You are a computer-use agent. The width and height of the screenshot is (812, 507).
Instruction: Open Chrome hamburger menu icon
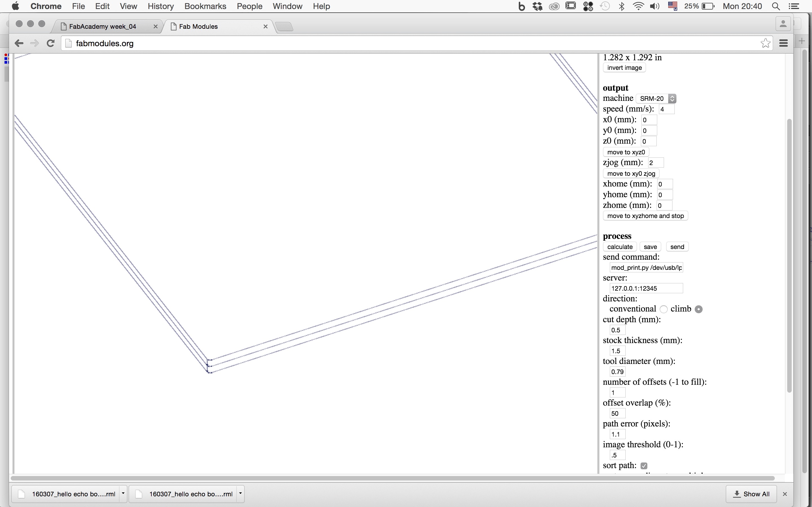coord(784,43)
